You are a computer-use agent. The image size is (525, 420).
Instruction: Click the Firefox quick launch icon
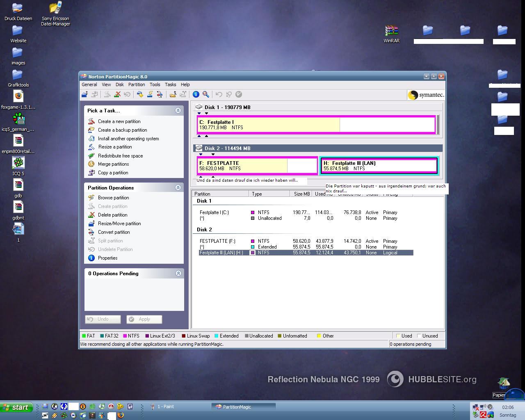121,415
